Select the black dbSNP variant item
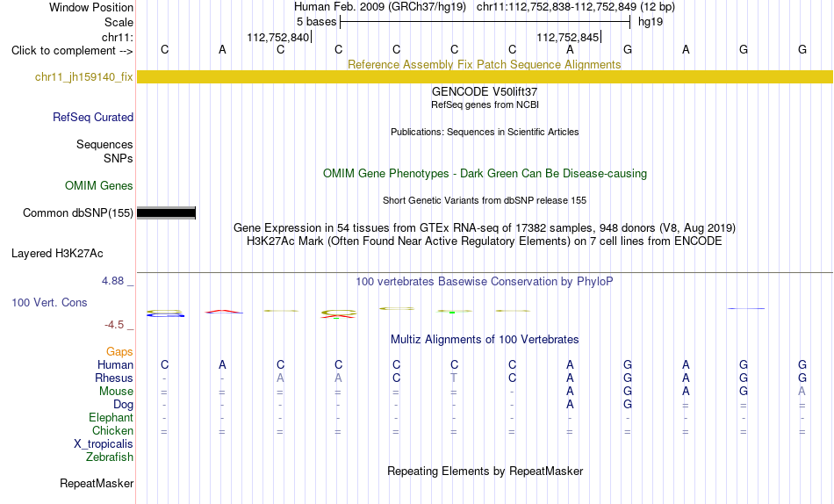 click(x=166, y=212)
